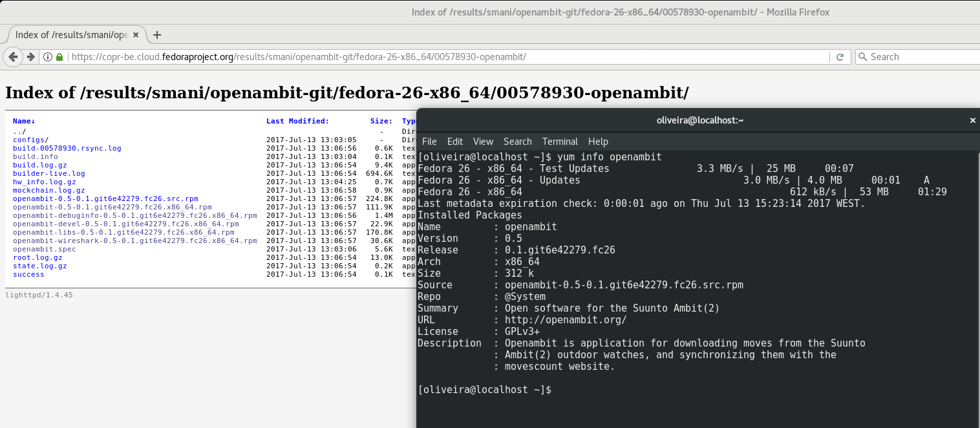Close the terminal window

pos(972,120)
